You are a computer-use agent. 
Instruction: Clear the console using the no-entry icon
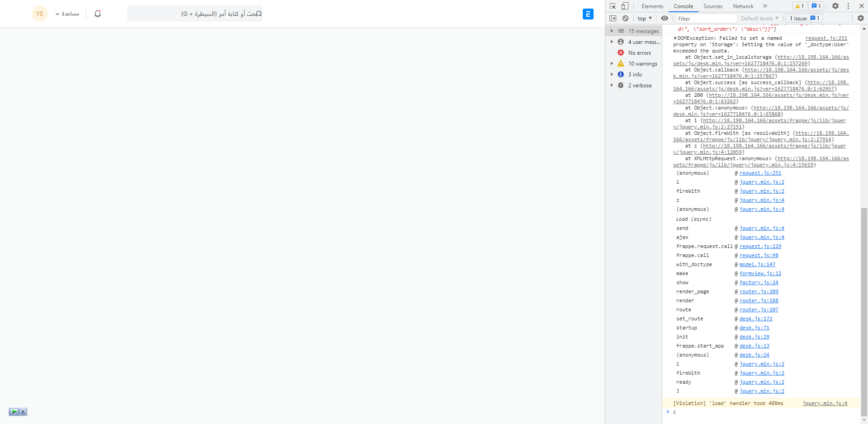[x=625, y=18]
